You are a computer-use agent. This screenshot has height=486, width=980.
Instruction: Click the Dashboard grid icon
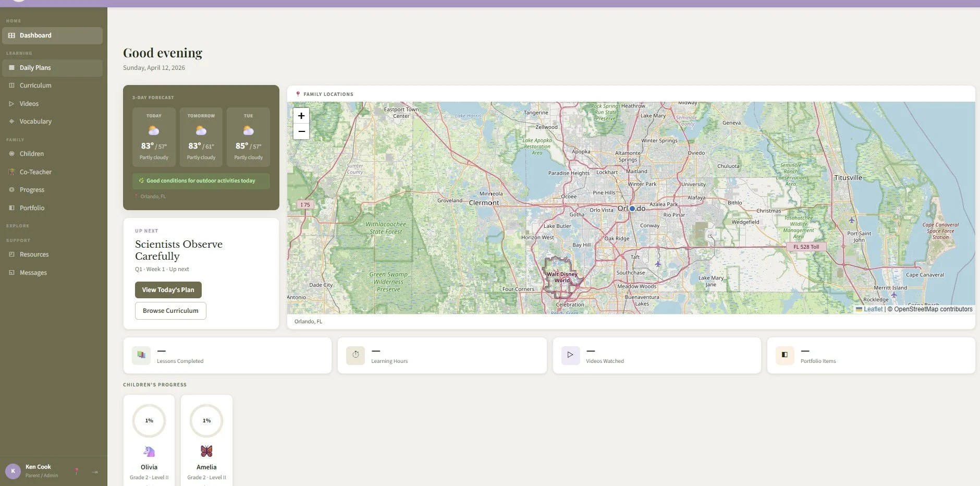tap(11, 35)
